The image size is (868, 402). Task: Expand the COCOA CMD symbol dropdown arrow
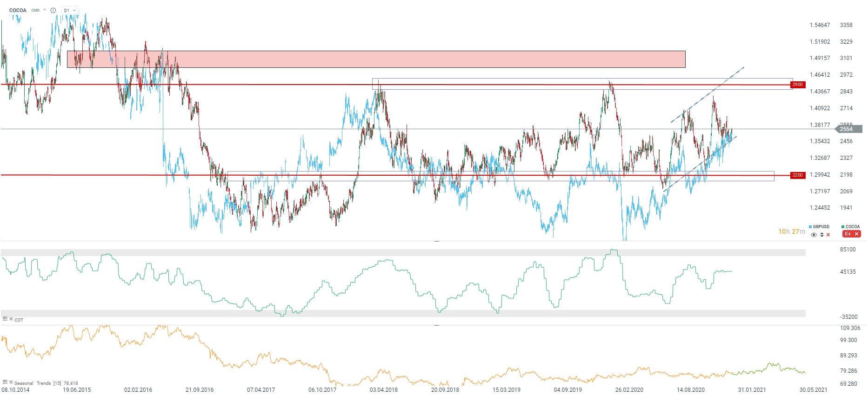(x=45, y=10)
